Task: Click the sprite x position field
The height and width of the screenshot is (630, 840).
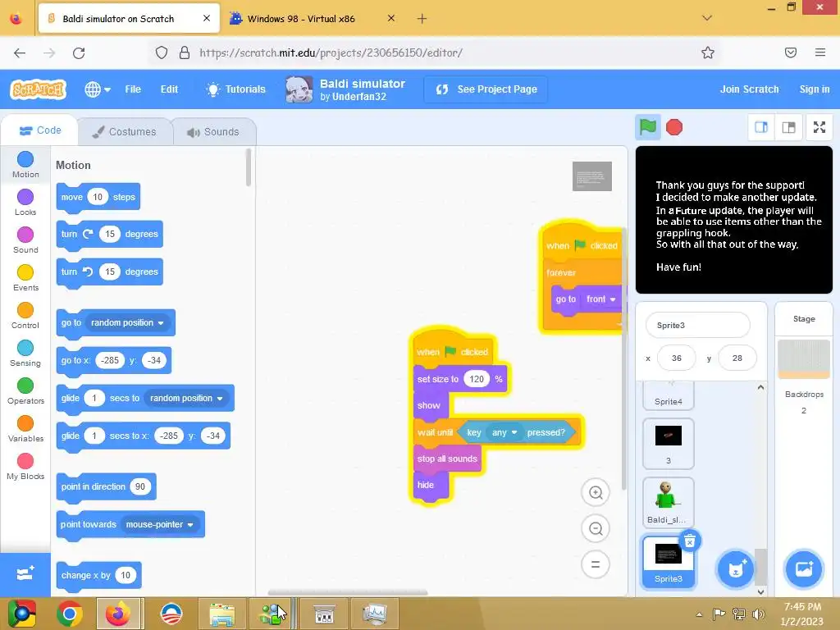Action: (x=677, y=358)
